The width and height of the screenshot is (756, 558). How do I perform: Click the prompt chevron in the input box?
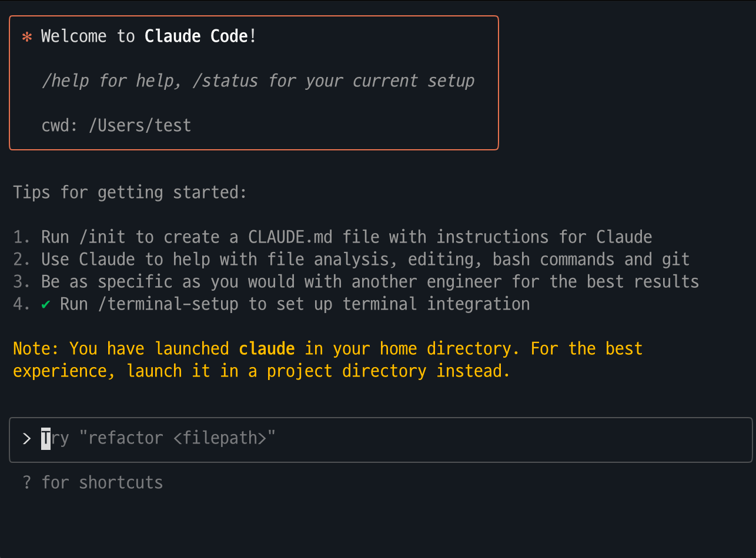tap(26, 438)
